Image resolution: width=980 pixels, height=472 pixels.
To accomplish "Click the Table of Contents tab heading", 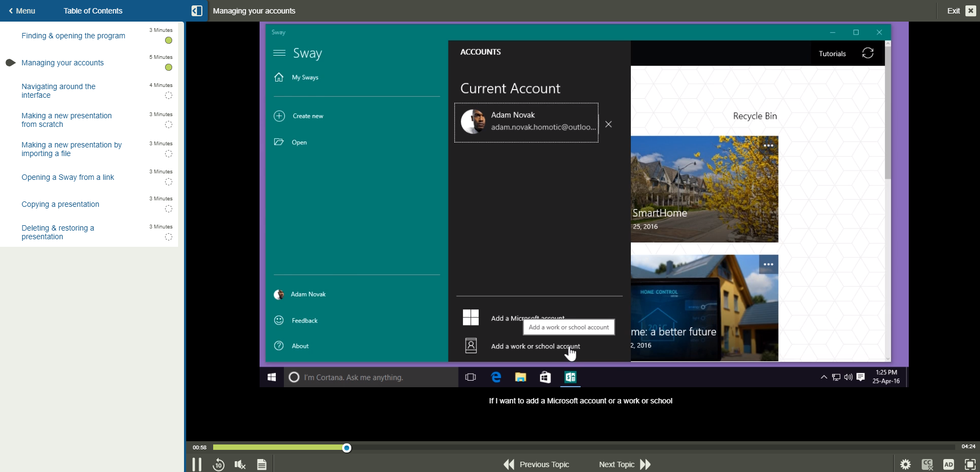I will [93, 11].
